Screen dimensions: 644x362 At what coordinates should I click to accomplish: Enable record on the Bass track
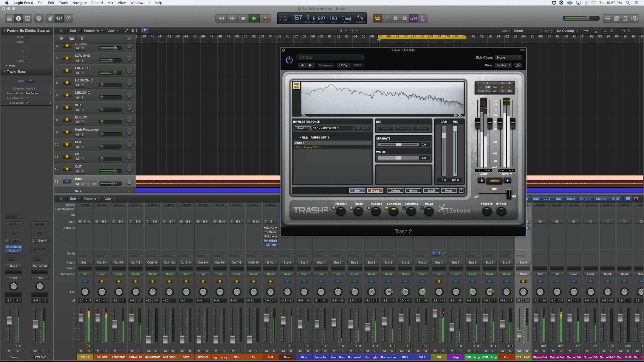point(89,184)
